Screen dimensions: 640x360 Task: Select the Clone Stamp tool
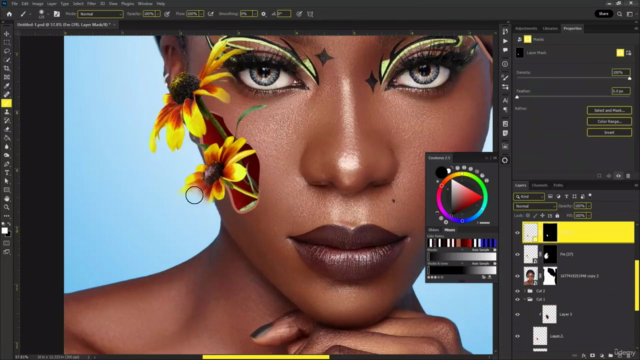point(7,112)
